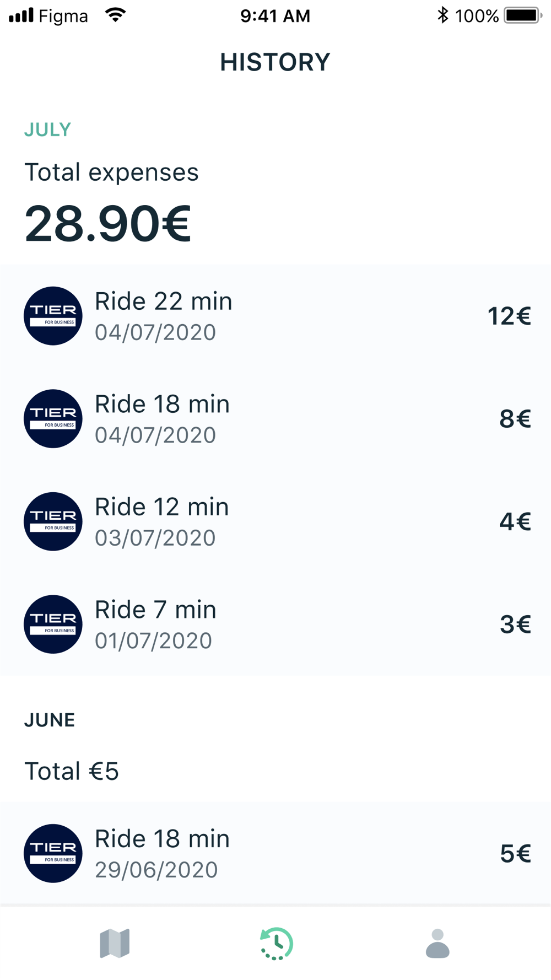Open the profile person tab icon
551x980 pixels.
437,943
